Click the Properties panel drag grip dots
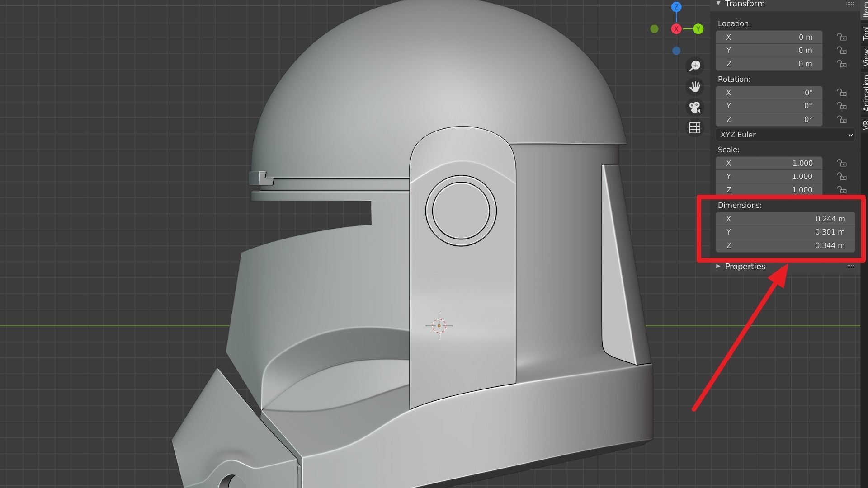Image resolution: width=868 pixels, height=488 pixels. [850, 266]
